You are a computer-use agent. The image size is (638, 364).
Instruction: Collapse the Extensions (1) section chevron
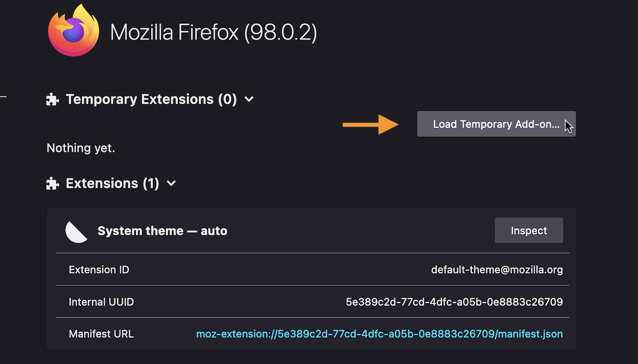(x=171, y=183)
